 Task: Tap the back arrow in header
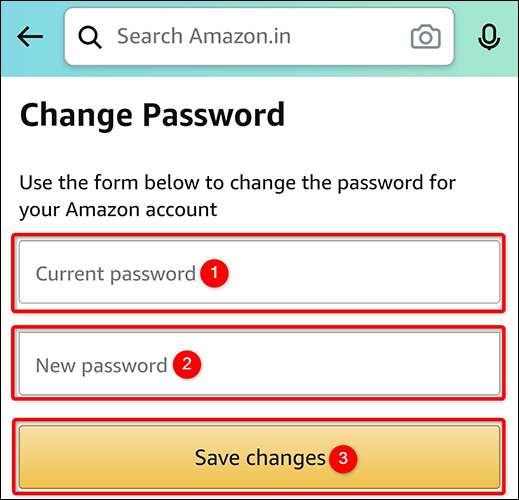(x=30, y=36)
